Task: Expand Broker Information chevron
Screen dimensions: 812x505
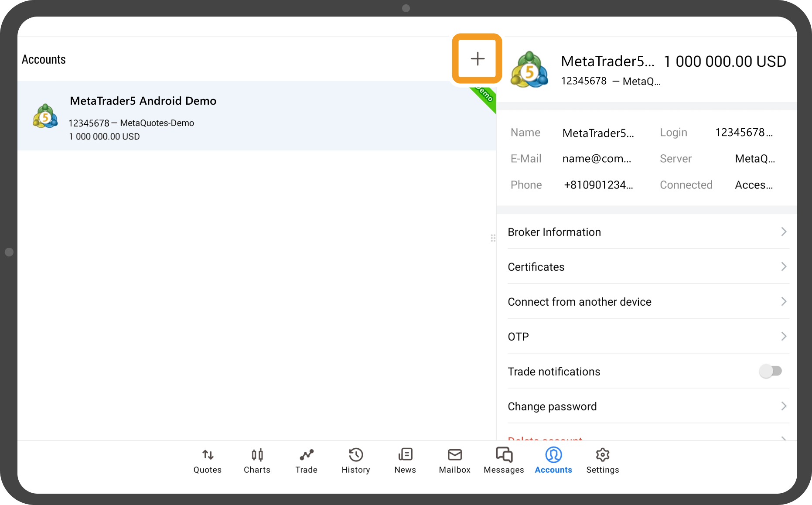Action: (783, 232)
